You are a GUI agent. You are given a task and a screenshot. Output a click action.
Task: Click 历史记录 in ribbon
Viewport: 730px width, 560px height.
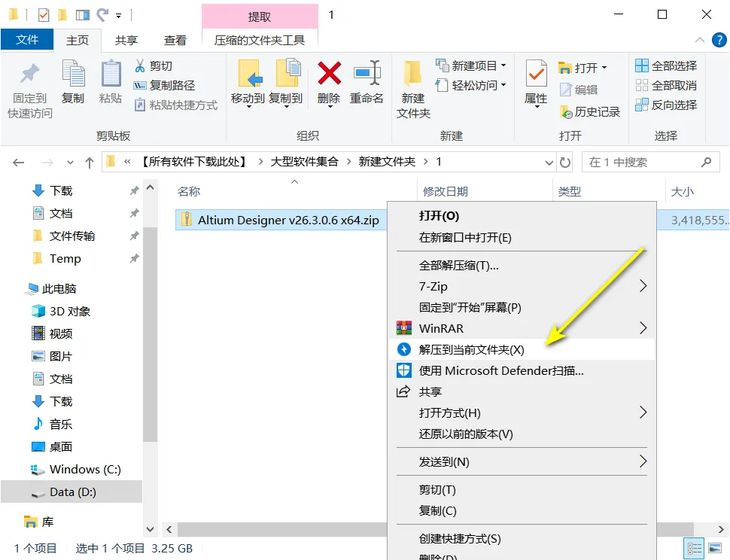[590, 111]
